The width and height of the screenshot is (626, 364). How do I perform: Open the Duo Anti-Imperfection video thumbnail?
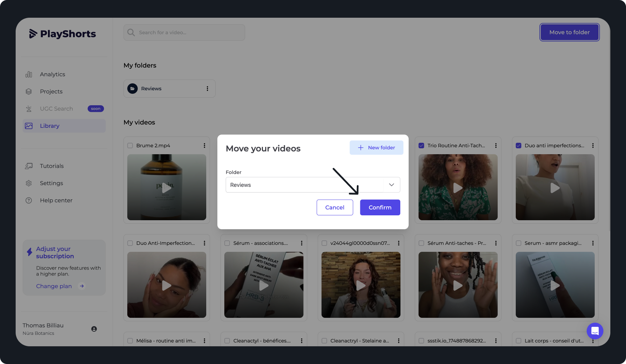(x=167, y=285)
